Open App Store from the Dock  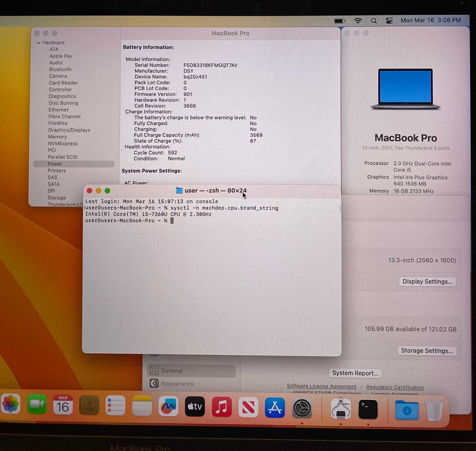coord(275,408)
